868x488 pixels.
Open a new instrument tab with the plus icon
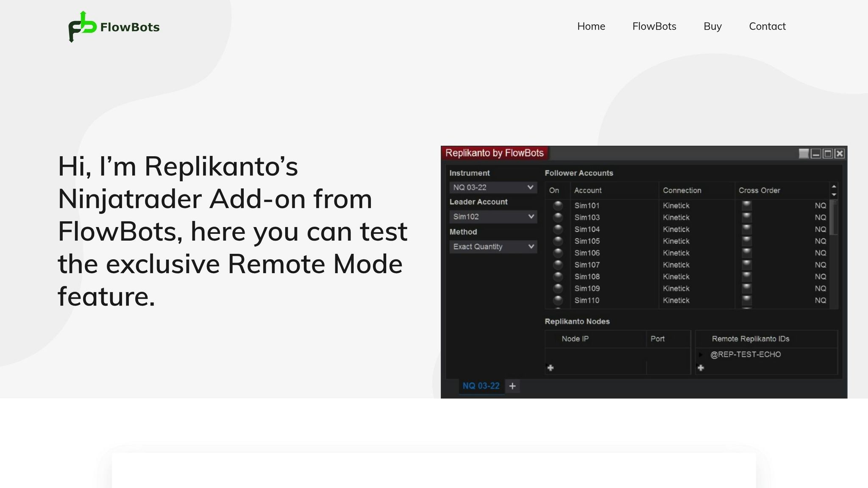[x=513, y=386]
